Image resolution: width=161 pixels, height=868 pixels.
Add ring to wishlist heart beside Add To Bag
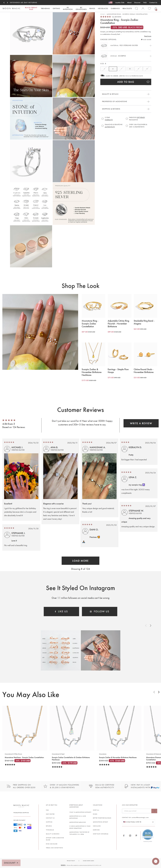148,82
